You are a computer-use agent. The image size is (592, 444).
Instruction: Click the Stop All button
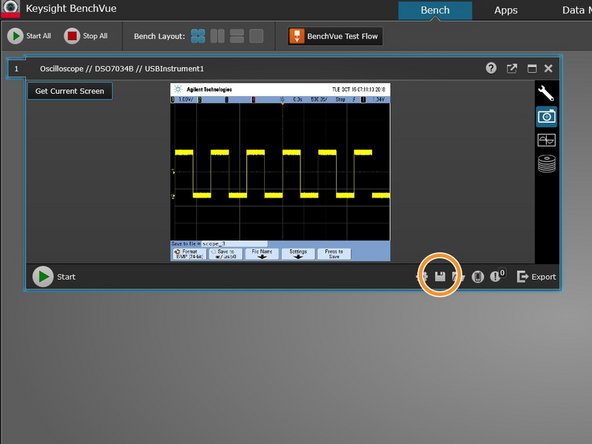pos(86,36)
